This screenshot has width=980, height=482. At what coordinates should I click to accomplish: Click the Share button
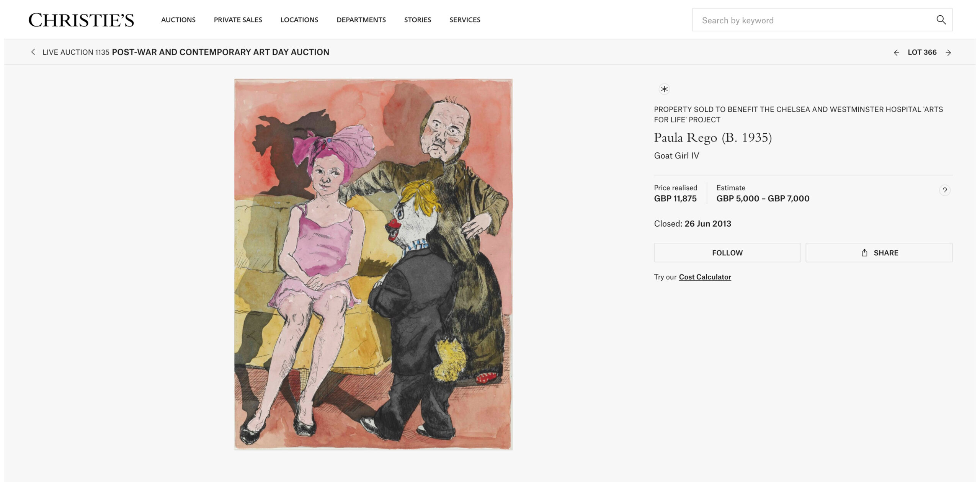879,253
